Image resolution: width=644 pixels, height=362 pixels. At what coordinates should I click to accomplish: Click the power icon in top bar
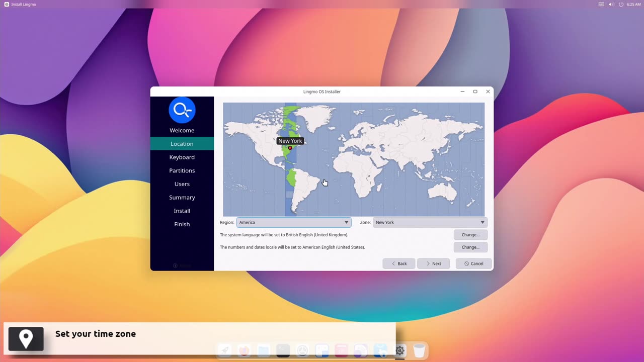(x=621, y=4)
